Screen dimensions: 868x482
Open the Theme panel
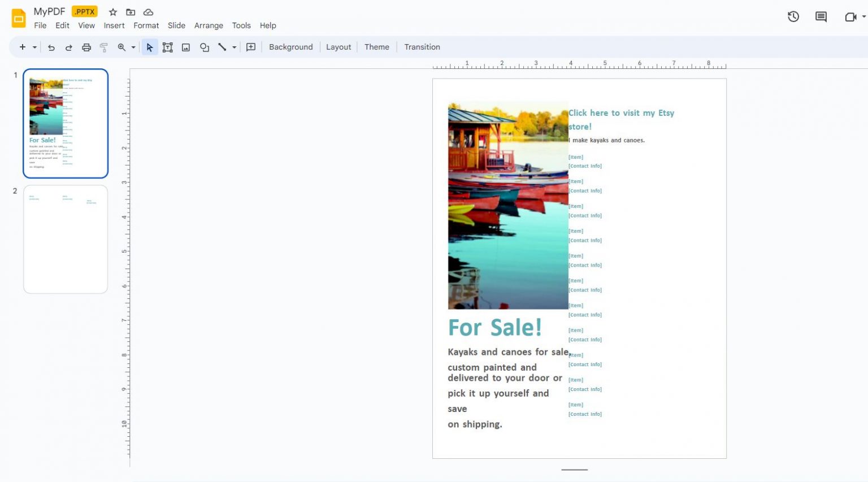click(x=376, y=47)
